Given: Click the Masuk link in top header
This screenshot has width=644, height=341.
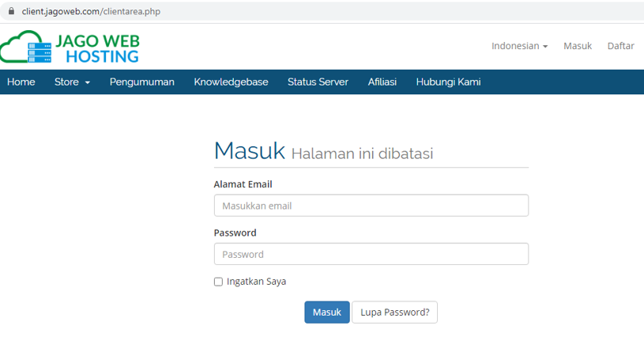Looking at the screenshot, I should (x=578, y=46).
